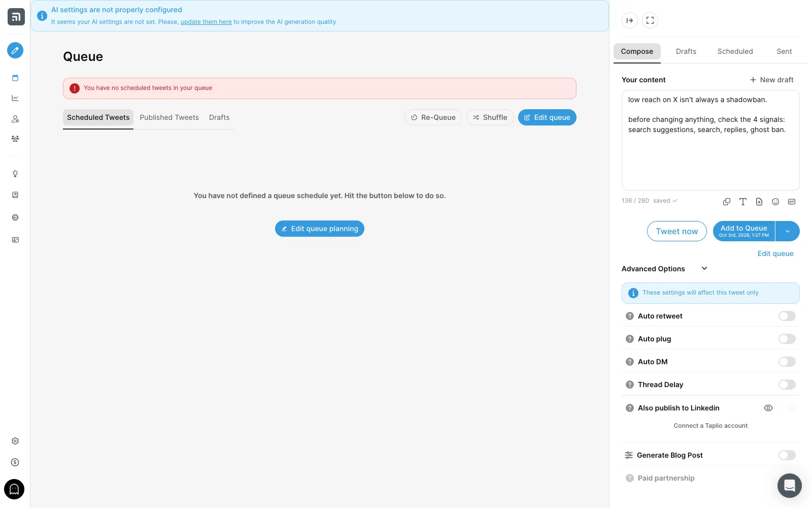Enable the Generate Blog Post toggle
This screenshot has width=812, height=508.
coord(787,455)
